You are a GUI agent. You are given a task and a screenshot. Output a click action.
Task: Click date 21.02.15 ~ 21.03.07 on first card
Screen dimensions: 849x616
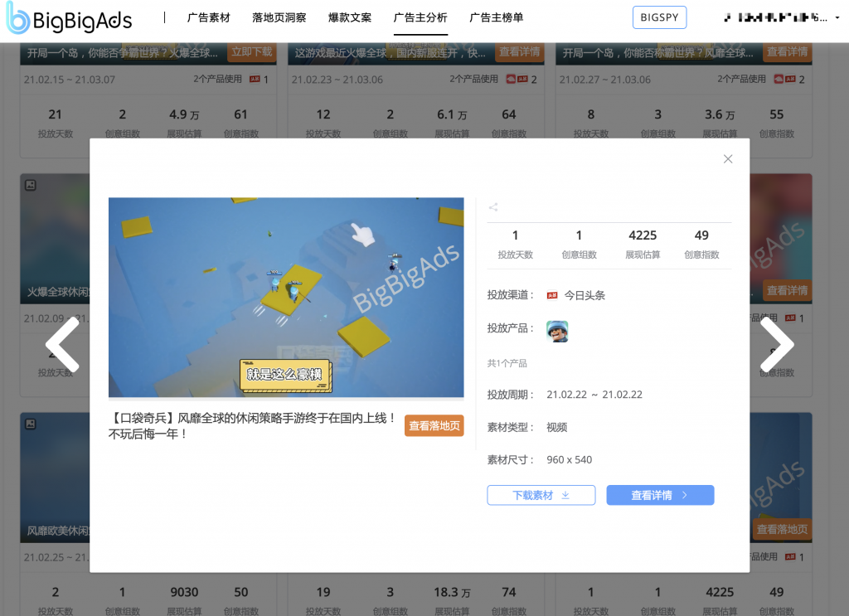(x=70, y=80)
